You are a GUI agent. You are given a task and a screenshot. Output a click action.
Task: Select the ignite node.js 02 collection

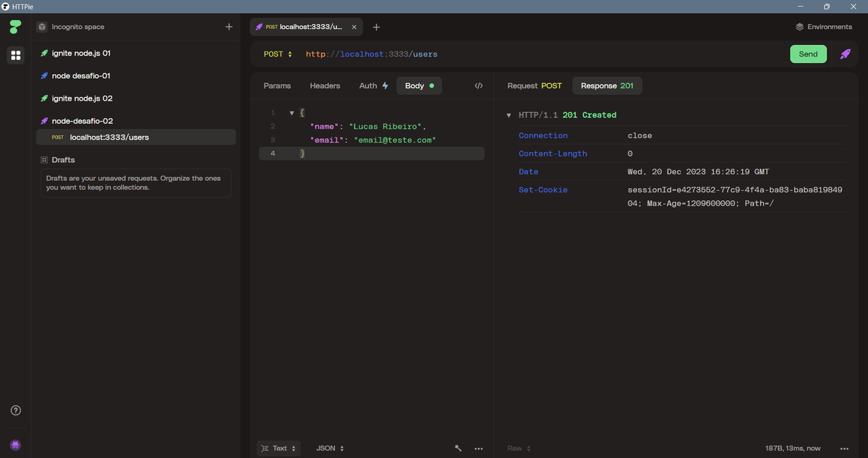pyautogui.click(x=82, y=98)
